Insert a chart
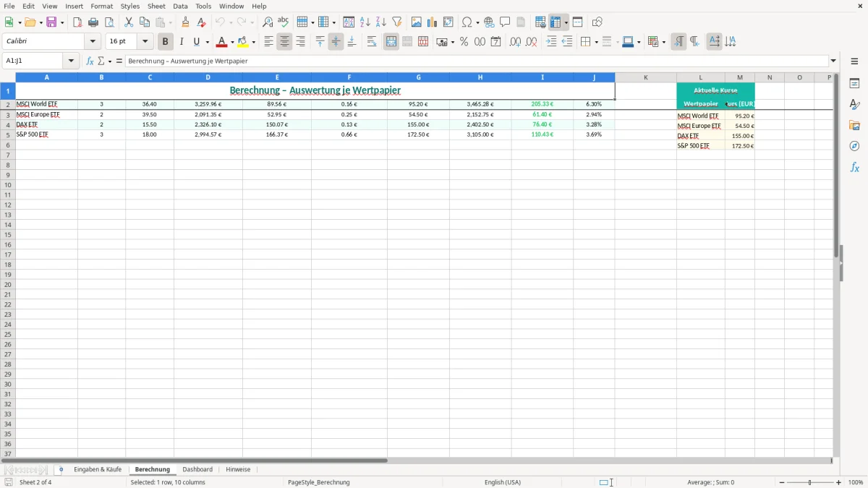 (432, 22)
